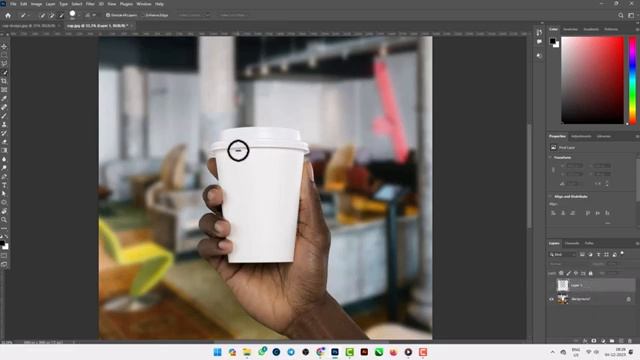Select the Frame tool

click(x=4, y=89)
